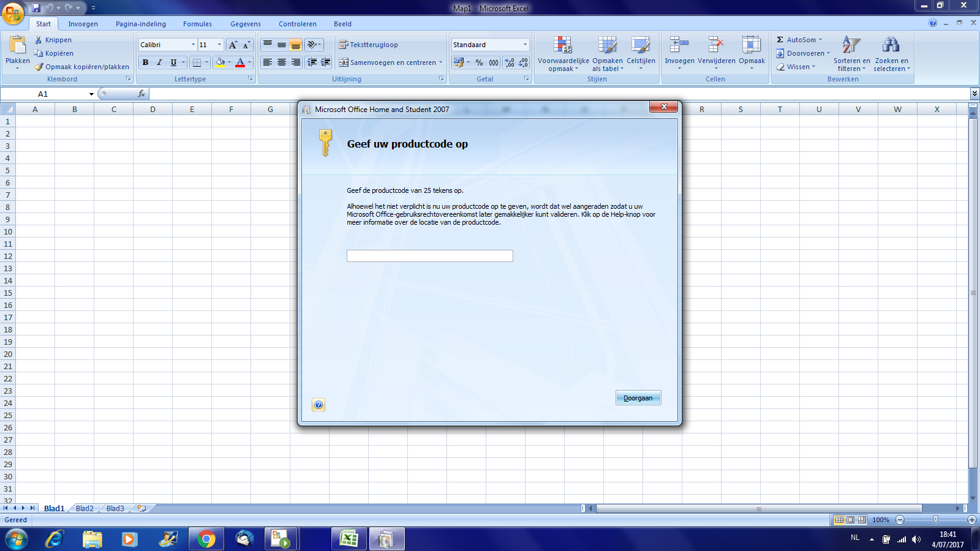Align cell text to the left

[267, 62]
